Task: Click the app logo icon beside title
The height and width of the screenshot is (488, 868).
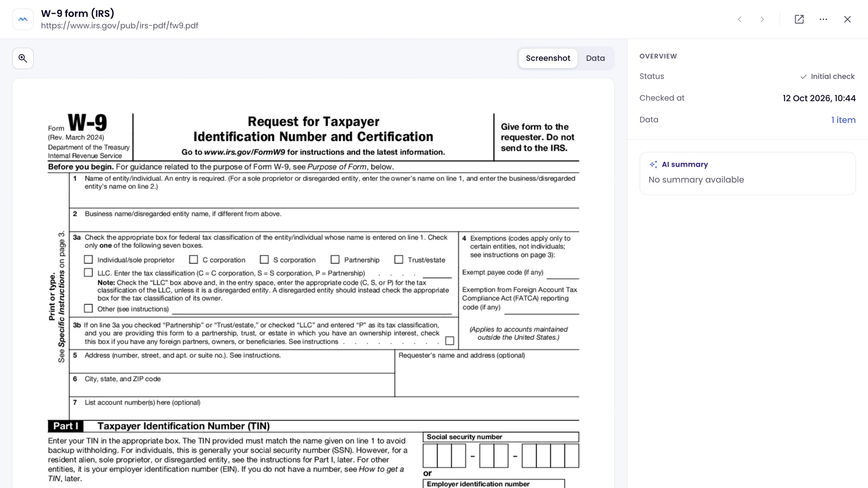Action: point(23,19)
